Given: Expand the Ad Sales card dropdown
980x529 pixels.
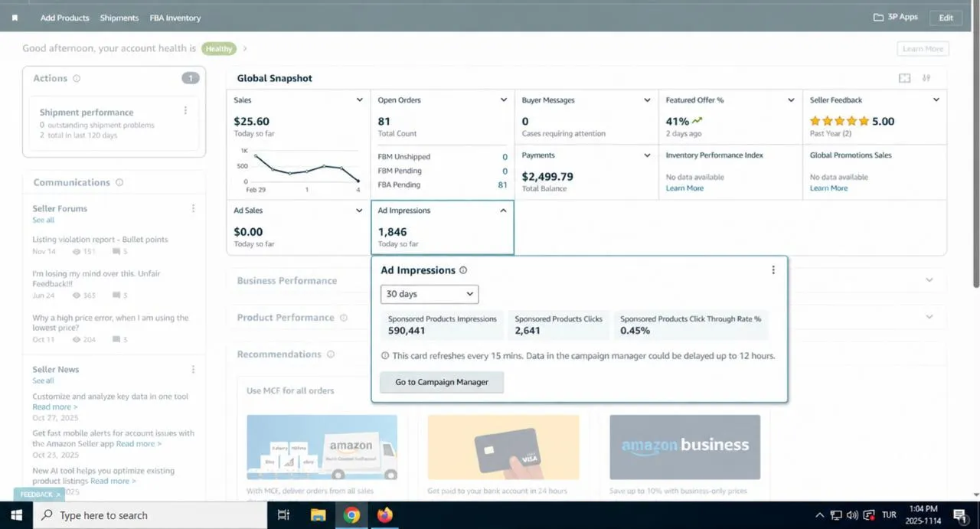Looking at the screenshot, I should click(360, 211).
